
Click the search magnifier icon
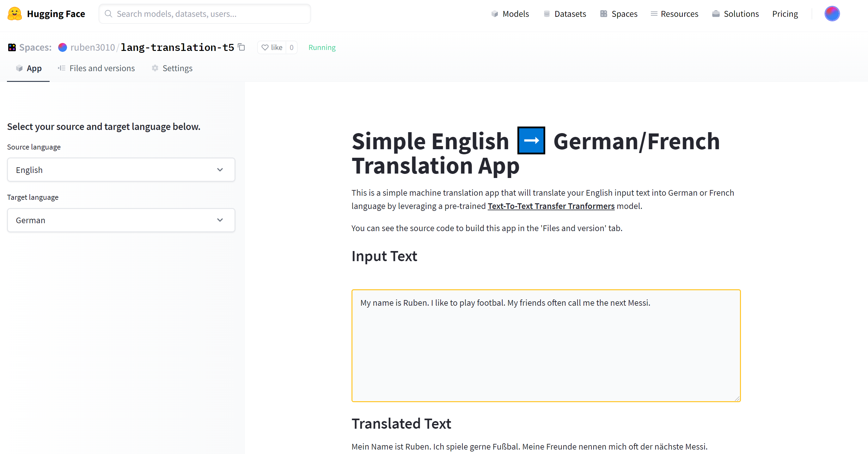pyautogui.click(x=108, y=14)
